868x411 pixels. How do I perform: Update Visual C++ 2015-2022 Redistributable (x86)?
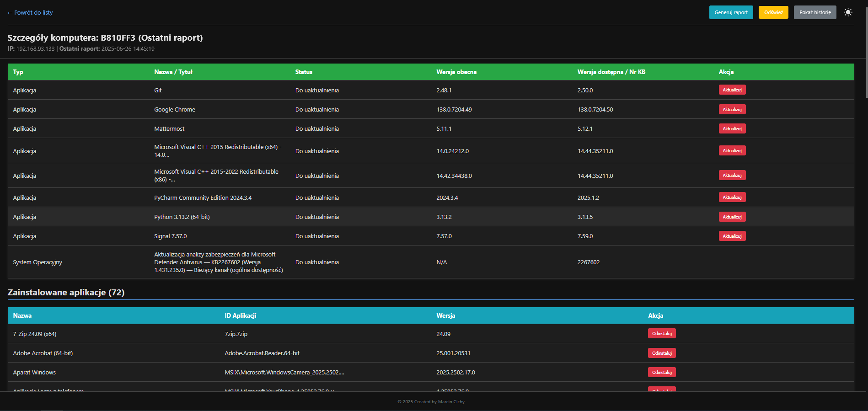[x=732, y=175]
